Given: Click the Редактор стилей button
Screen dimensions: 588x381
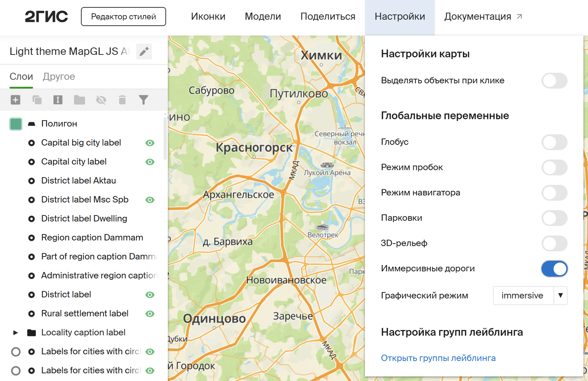Looking at the screenshot, I should [x=124, y=17].
